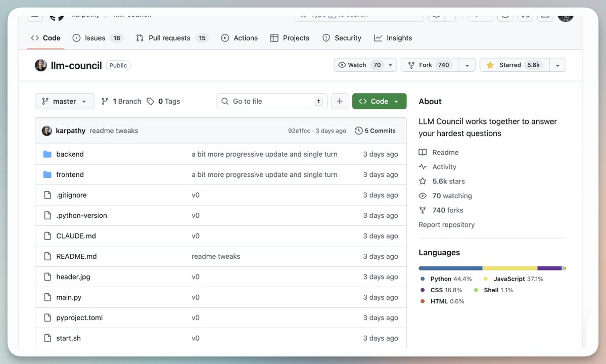Open the header.jpg file

coord(73,277)
